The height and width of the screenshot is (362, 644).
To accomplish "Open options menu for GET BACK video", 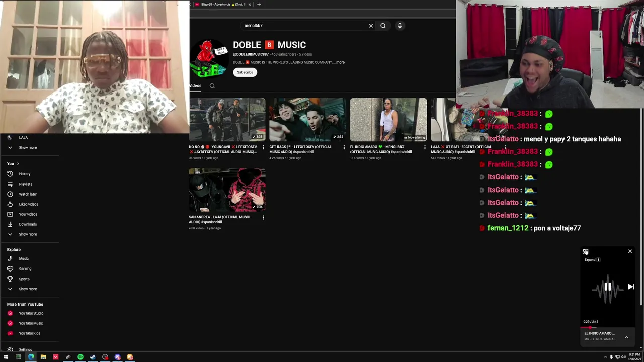I will [344, 147].
